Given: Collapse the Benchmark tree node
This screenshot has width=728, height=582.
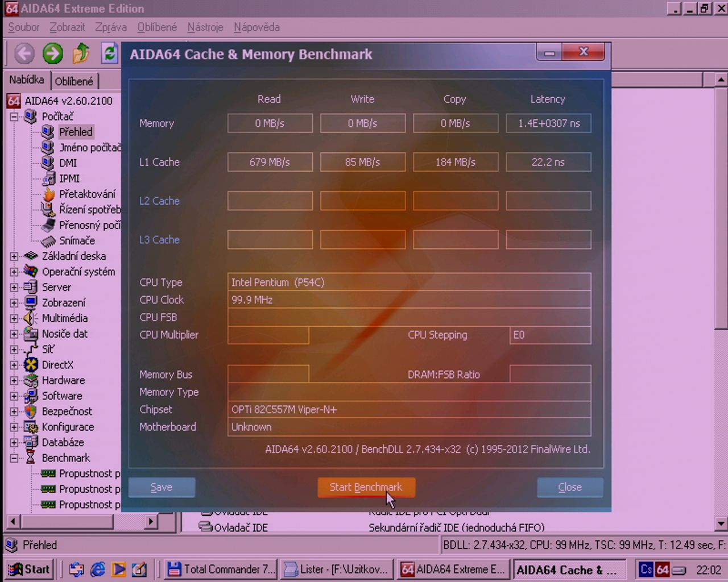Looking at the screenshot, I should point(14,458).
